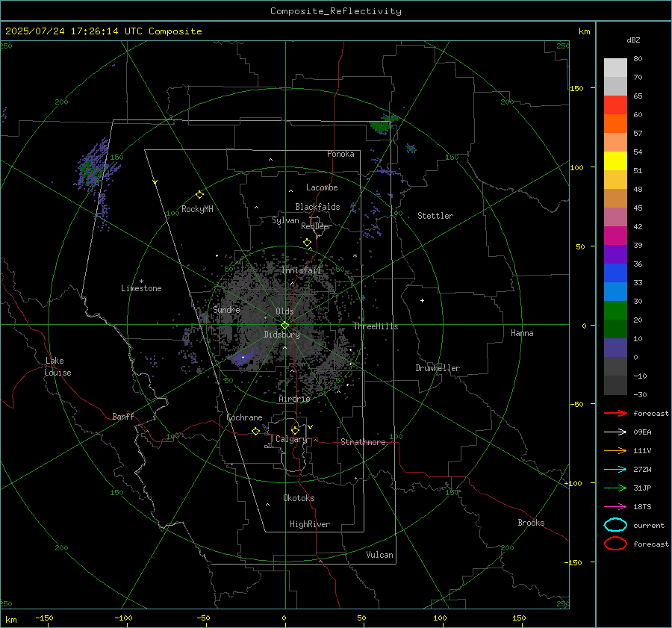The width and height of the screenshot is (672, 628).
Task: Click the purple echo patch southwest of Didsbury
Action: pos(244,357)
